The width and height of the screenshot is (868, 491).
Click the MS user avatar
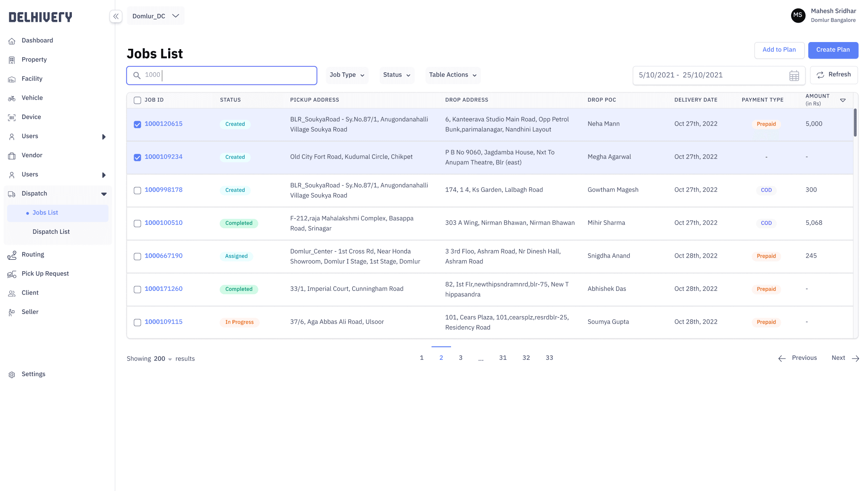tap(798, 16)
